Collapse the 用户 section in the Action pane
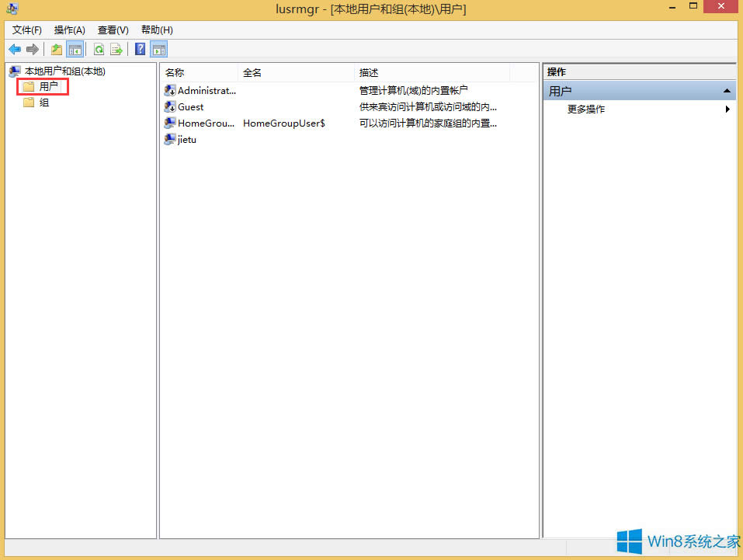Image resolution: width=743 pixels, height=560 pixels. pos(727,90)
